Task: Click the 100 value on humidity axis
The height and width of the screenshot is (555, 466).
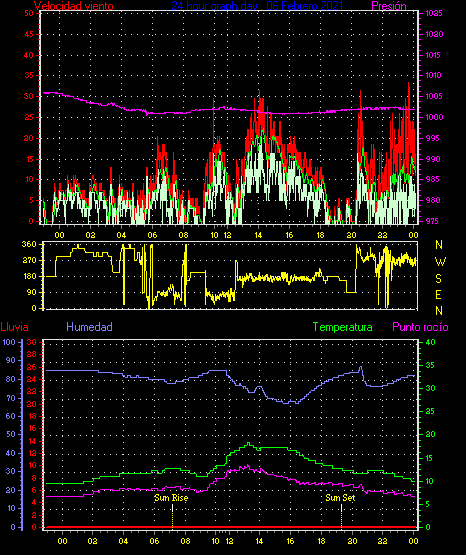Action: click(x=9, y=342)
